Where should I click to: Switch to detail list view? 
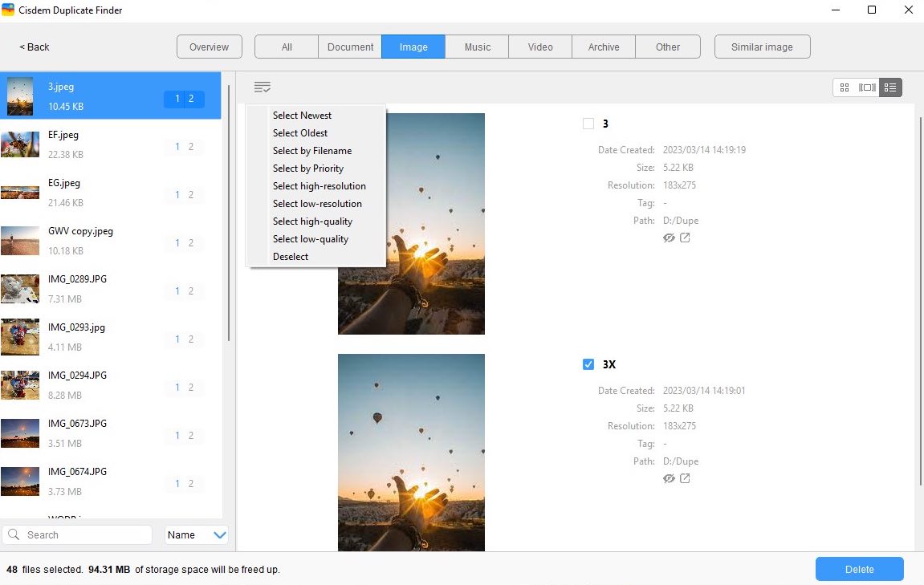tap(889, 87)
